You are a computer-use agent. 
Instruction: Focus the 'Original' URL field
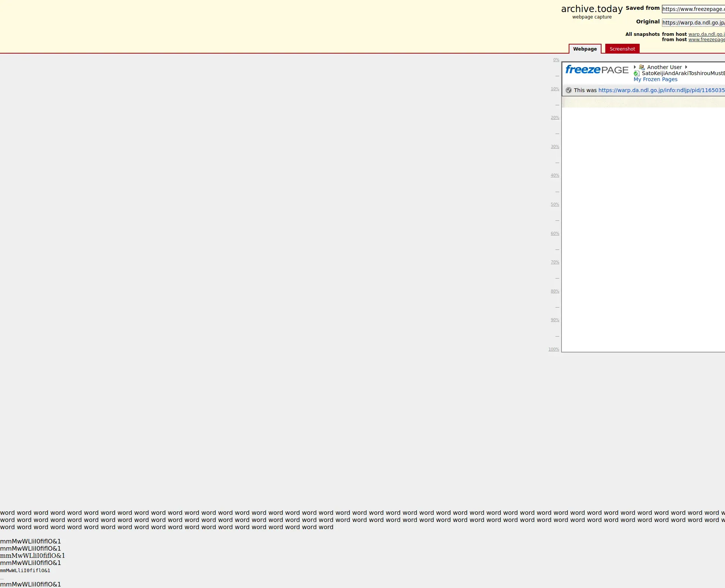click(x=693, y=23)
